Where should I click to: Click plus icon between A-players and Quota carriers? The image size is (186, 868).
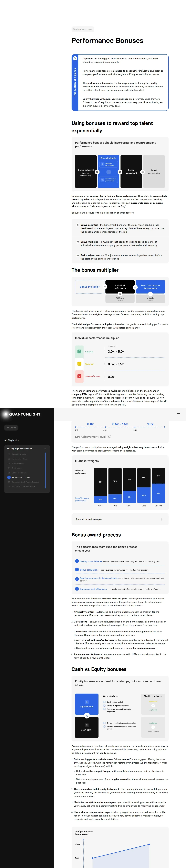[x=153, y=727]
